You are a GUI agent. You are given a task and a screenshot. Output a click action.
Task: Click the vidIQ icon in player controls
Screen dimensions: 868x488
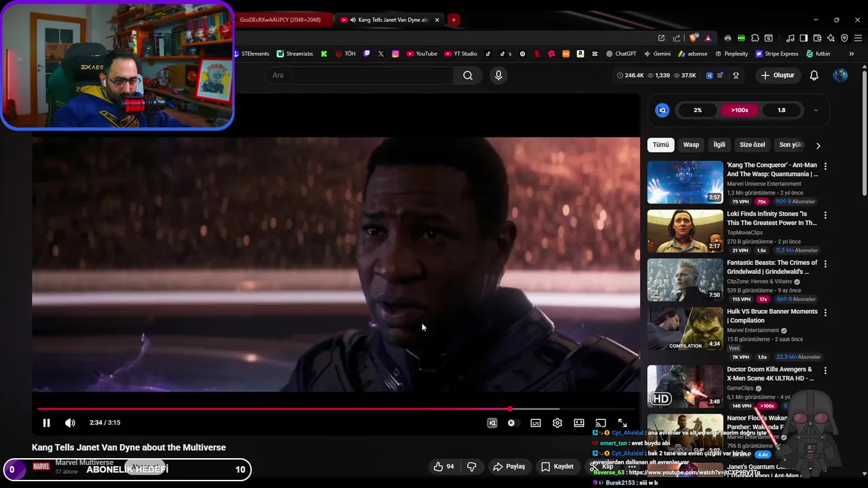click(492, 423)
